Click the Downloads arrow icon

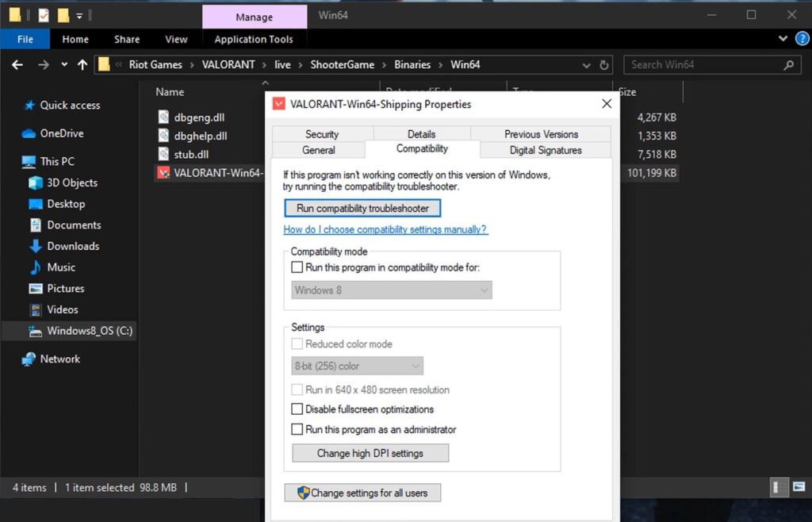35,247
